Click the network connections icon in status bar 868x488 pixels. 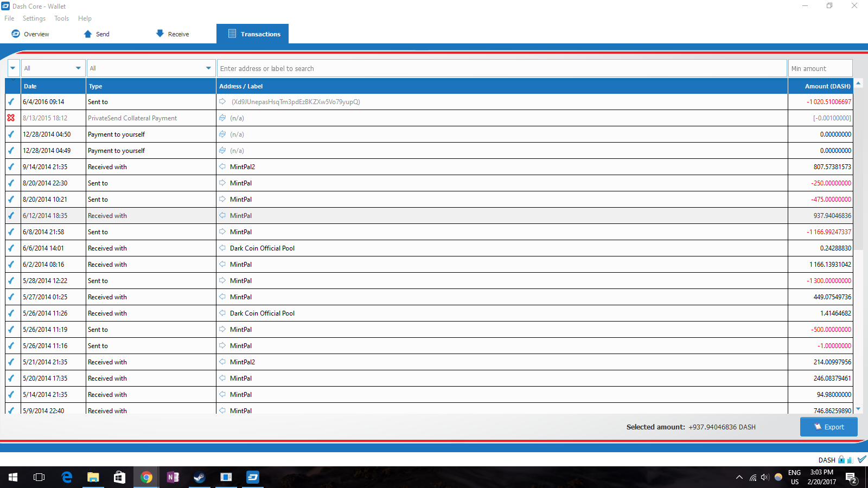click(x=850, y=460)
